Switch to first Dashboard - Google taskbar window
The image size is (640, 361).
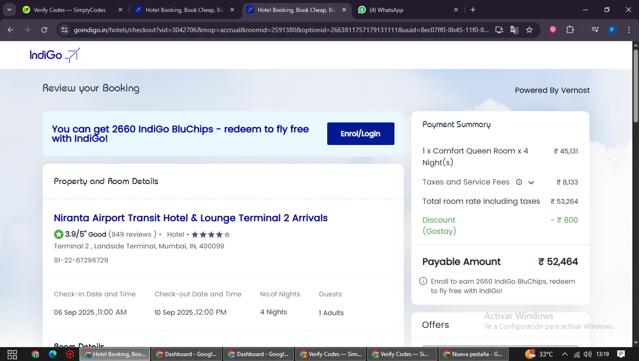[x=187, y=354]
